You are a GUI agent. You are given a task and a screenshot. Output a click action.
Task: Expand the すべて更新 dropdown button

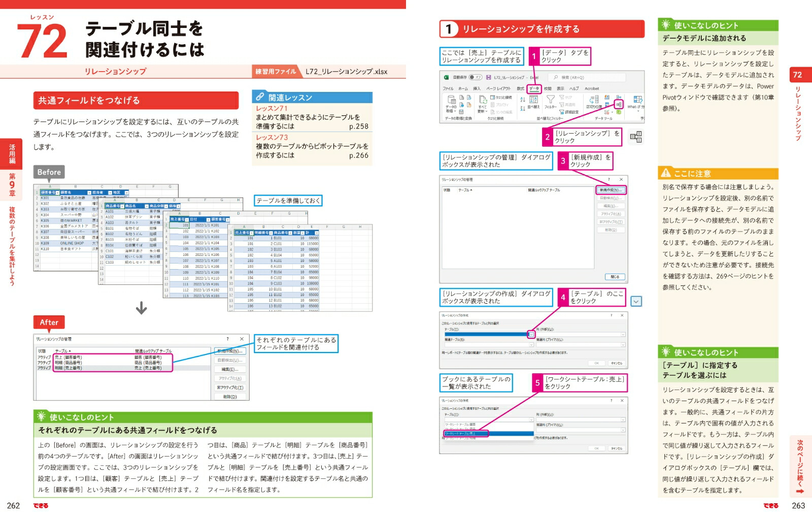click(x=483, y=105)
